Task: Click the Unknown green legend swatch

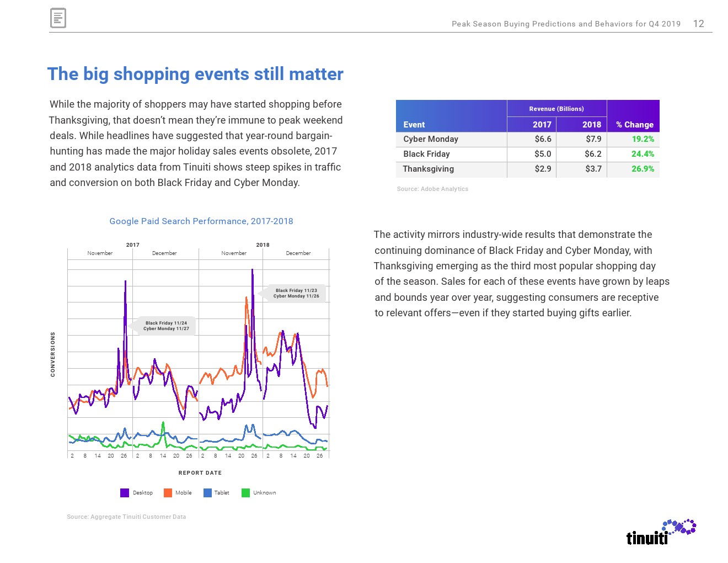Action: (245, 493)
